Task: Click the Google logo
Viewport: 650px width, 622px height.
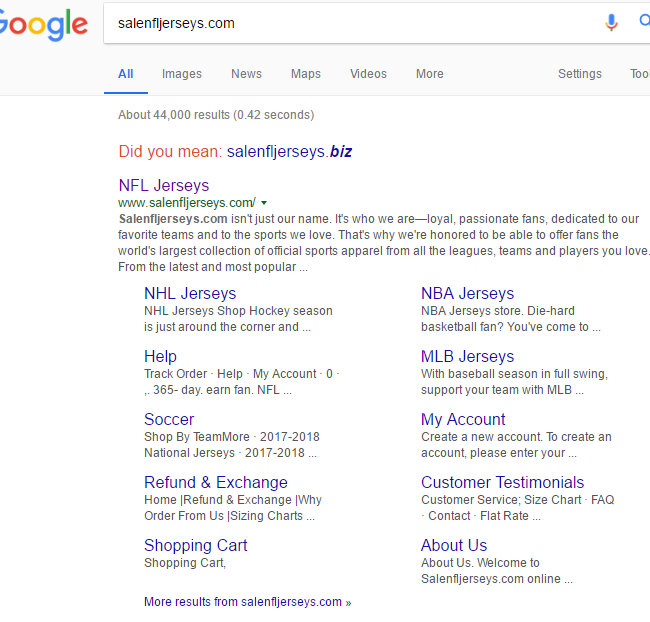Action: [43, 24]
